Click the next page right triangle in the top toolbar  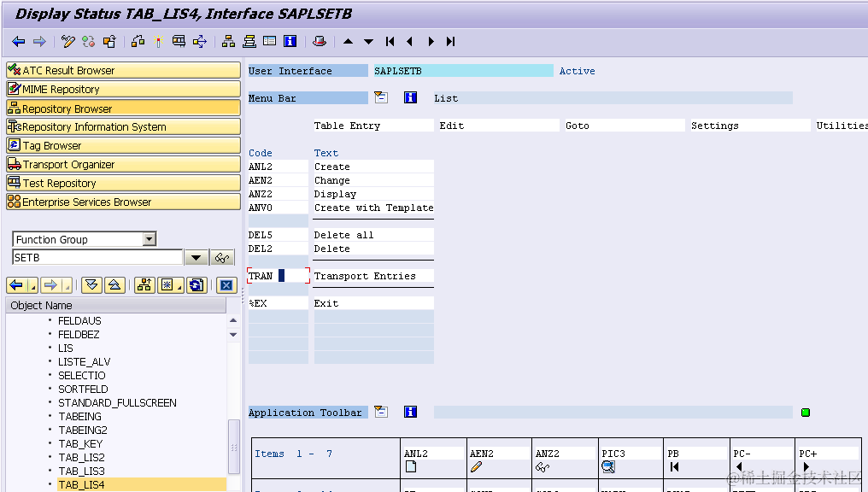[x=431, y=42]
